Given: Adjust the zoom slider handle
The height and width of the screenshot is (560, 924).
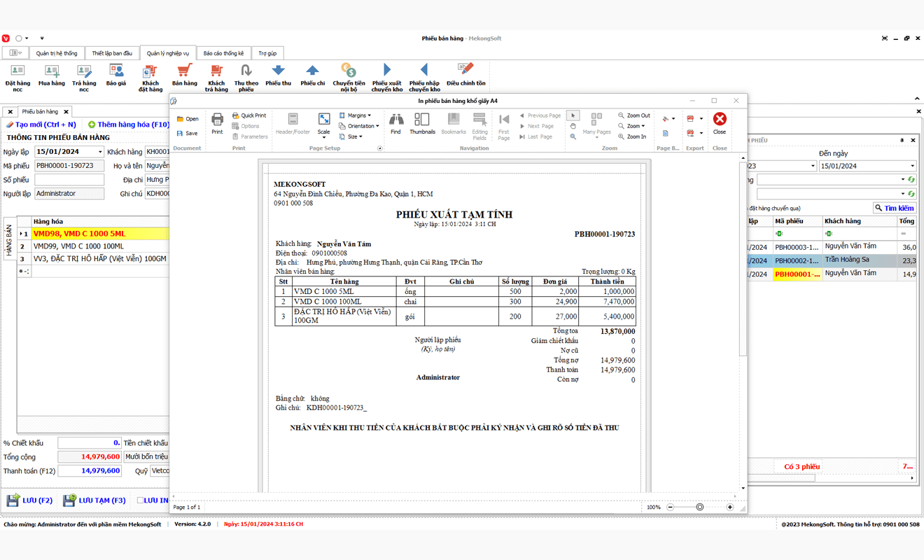Looking at the screenshot, I should 699,507.
